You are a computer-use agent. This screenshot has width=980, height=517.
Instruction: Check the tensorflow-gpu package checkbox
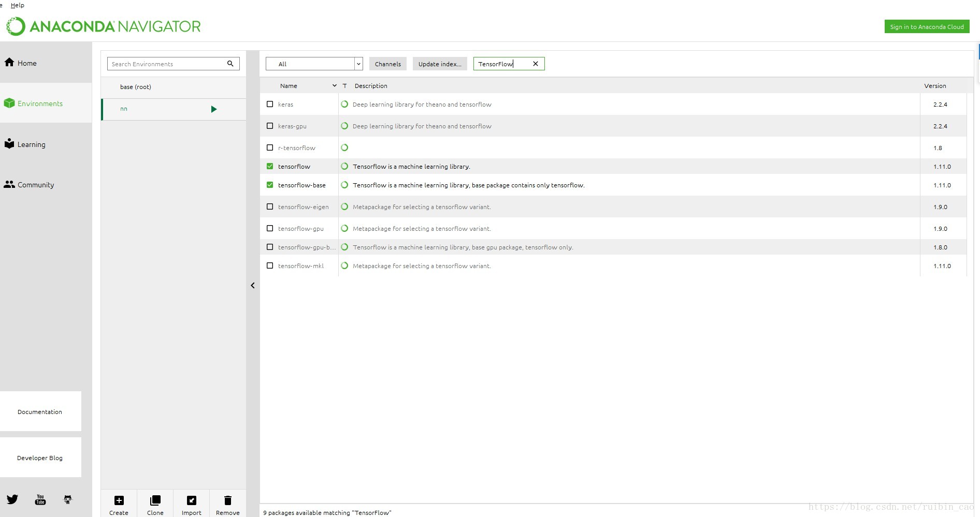pos(270,228)
